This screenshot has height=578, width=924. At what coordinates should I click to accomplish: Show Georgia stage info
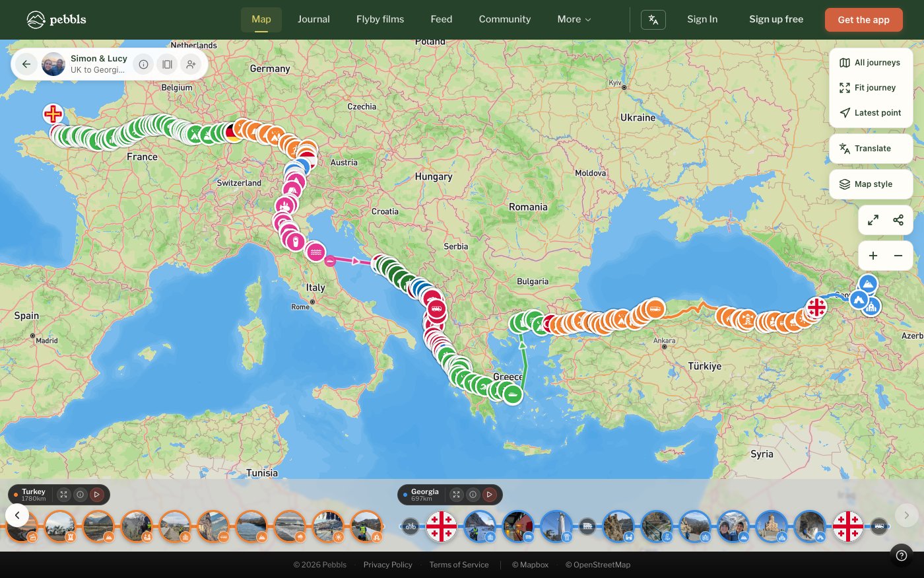[x=473, y=494]
